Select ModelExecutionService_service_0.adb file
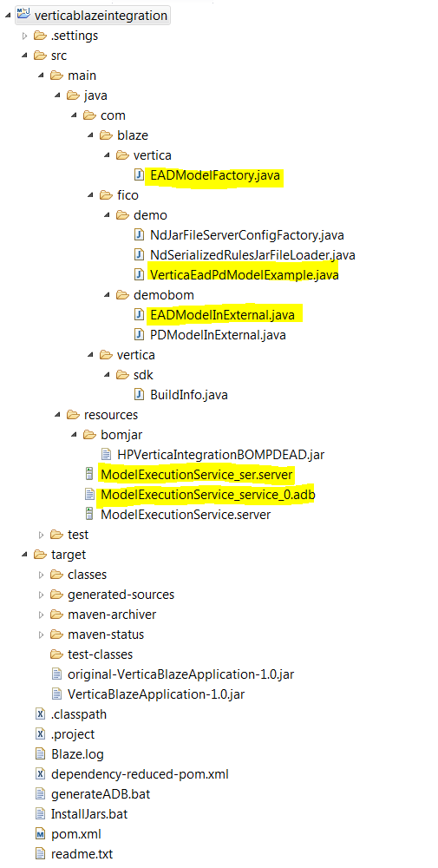 (207, 495)
